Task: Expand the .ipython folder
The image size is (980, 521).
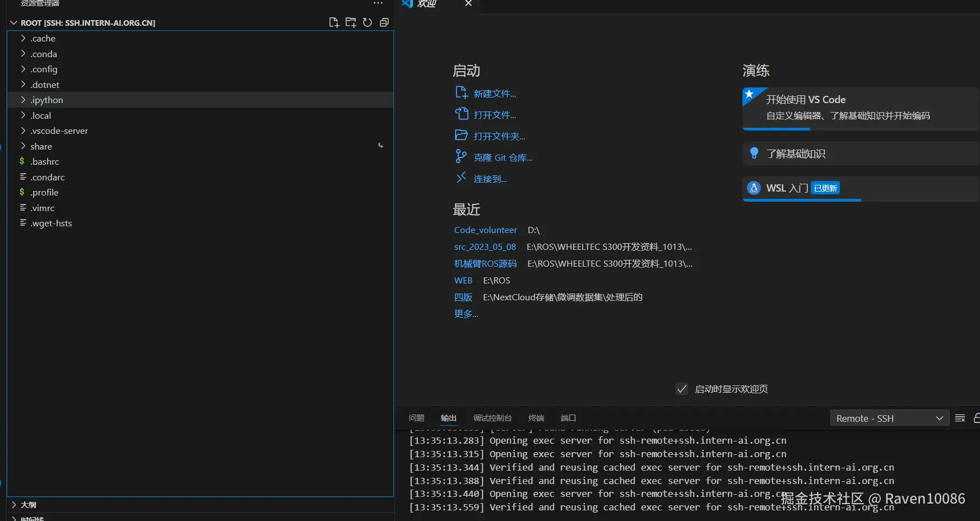Action: 23,100
